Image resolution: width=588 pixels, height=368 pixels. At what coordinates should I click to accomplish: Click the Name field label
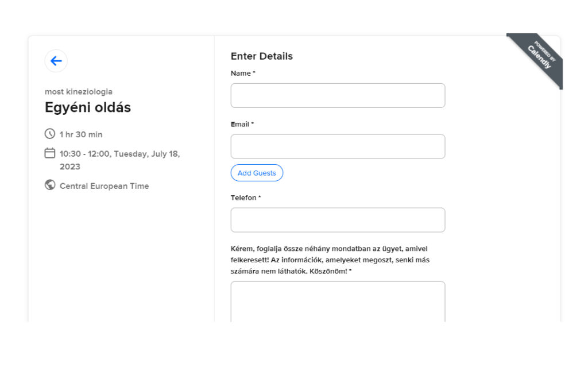click(x=241, y=73)
